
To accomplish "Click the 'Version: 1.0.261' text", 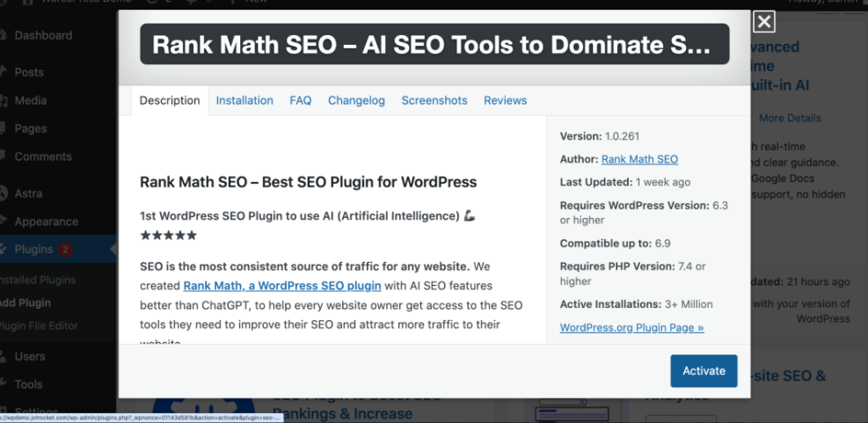I will (x=600, y=136).
